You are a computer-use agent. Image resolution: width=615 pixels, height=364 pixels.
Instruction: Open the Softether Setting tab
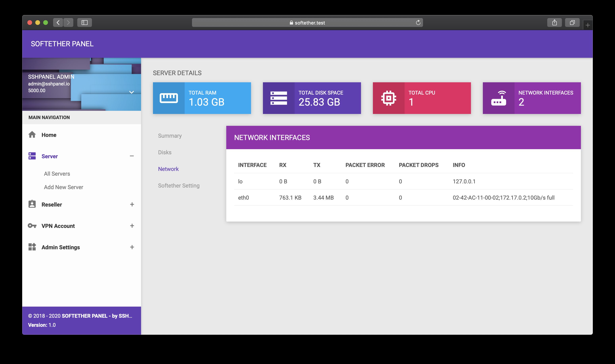click(179, 186)
